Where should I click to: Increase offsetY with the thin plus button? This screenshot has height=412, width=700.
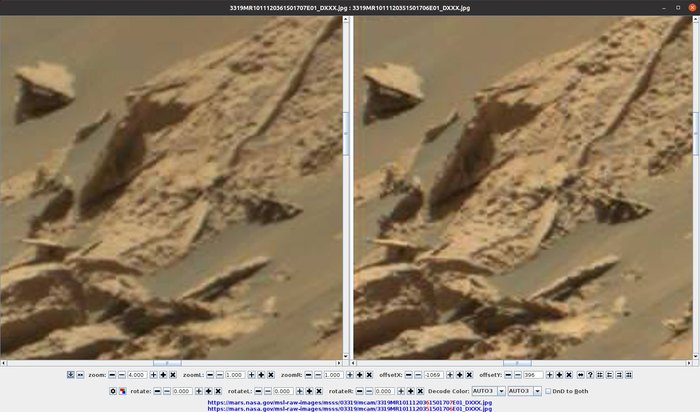point(550,375)
